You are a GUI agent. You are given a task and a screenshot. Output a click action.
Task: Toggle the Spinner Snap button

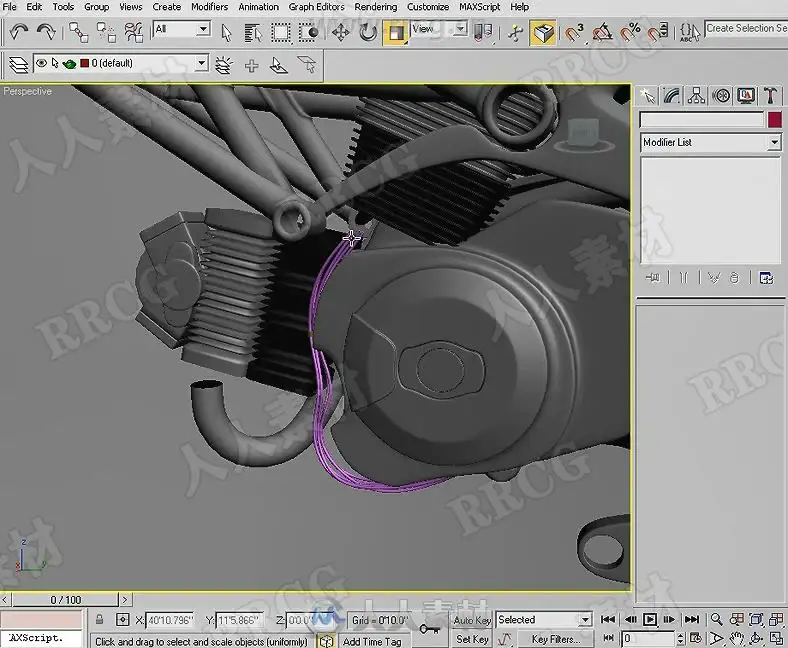pyautogui.click(x=657, y=33)
